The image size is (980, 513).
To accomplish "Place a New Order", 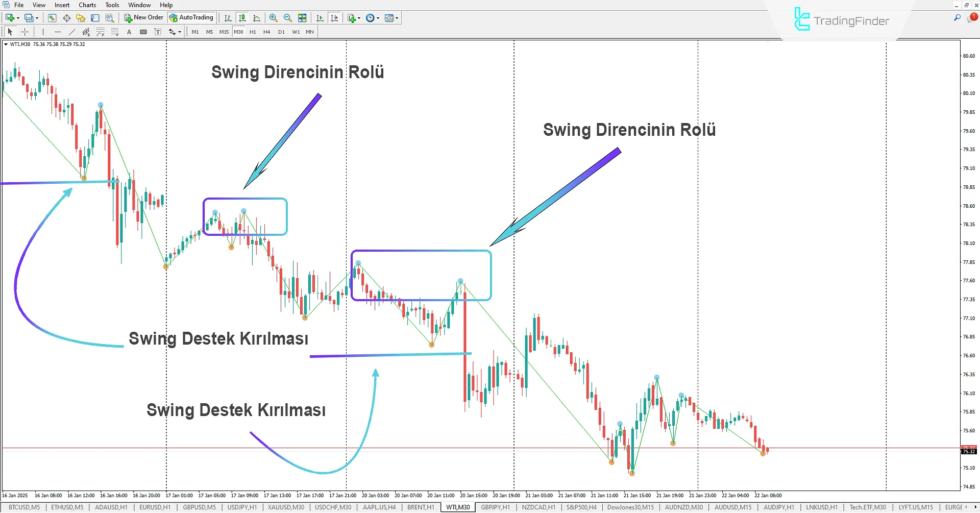I will click(x=143, y=17).
